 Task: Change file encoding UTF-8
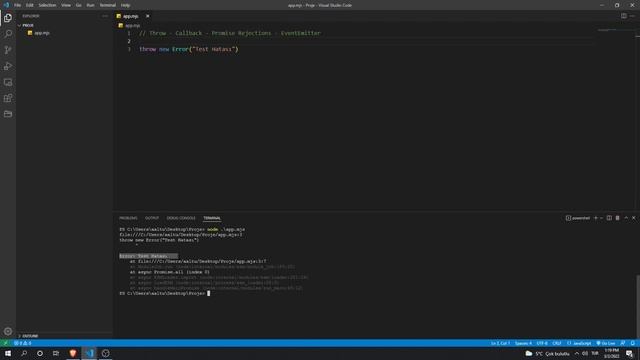click(x=542, y=343)
